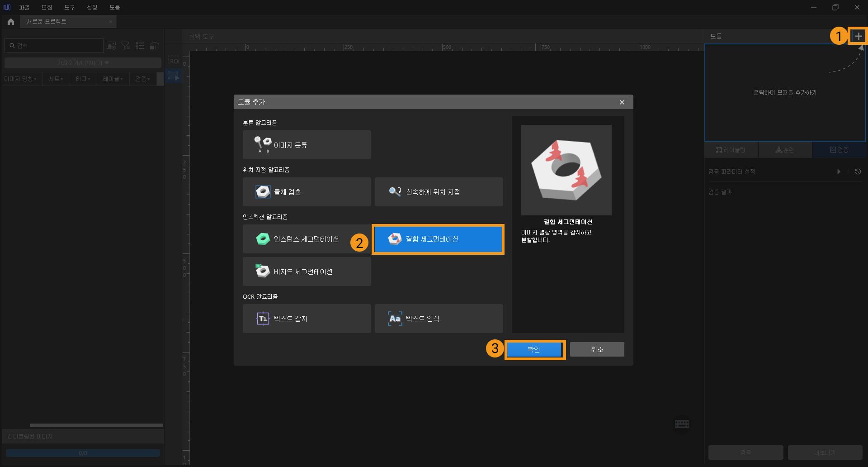The image size is (868, 467).
Task: Open the 파일 menu
Action: point(24,7)
